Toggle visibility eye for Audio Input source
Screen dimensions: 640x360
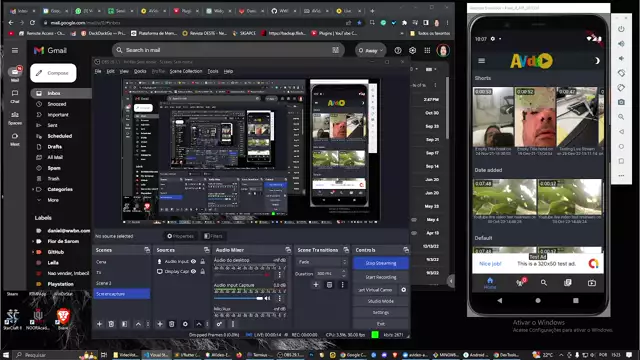(193, 261)
